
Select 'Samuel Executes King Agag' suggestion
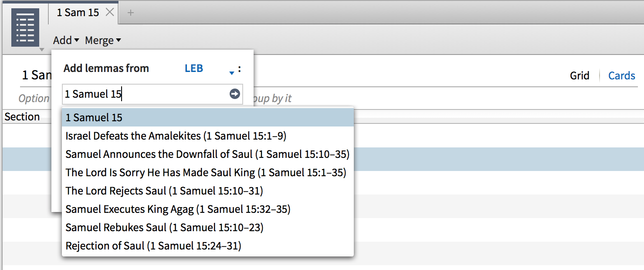[178, 209]
